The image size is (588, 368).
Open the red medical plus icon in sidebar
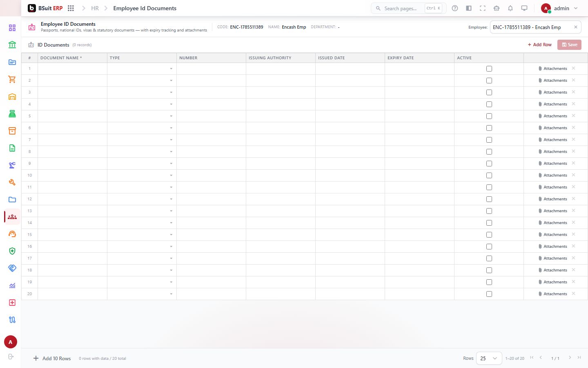pos(12,303)
